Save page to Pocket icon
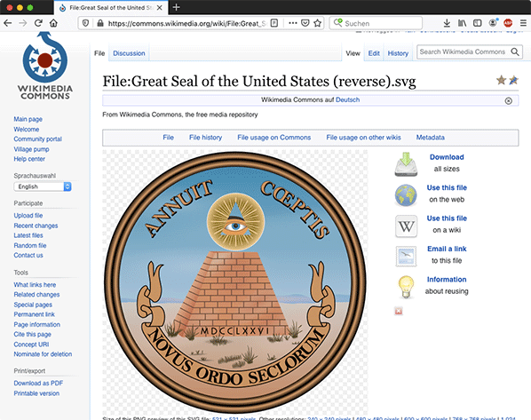The image size is (531, 420). (x=305, y=23)
